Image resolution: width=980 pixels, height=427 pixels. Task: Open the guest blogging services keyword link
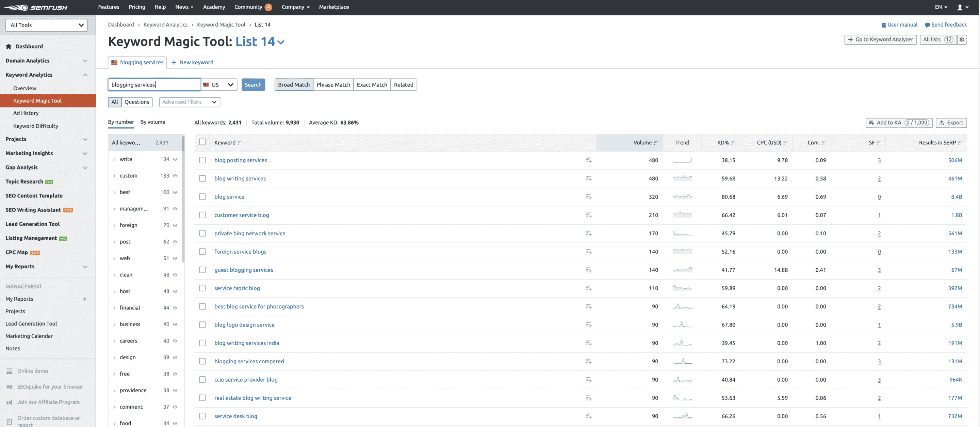point(244,270)
